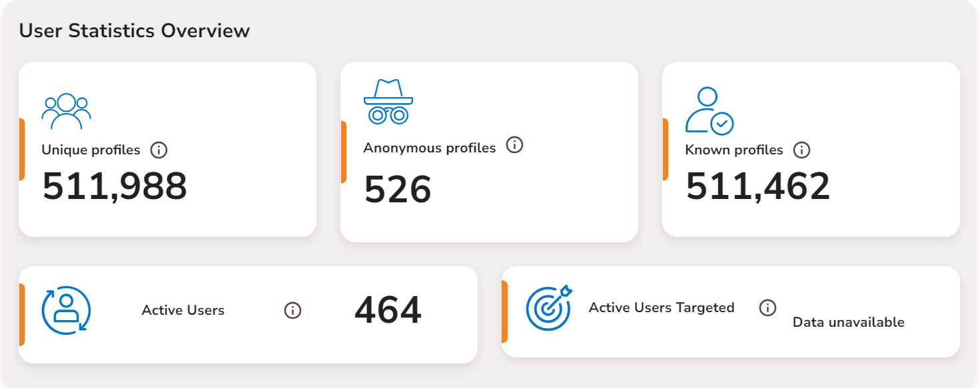The image size is (980, 388).
Task: Click the Known profiles verified-user icon
Action: click(x=709, y=111)
